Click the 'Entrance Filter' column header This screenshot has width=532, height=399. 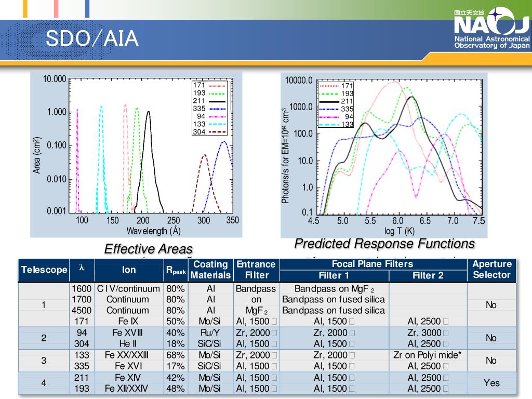256,270
